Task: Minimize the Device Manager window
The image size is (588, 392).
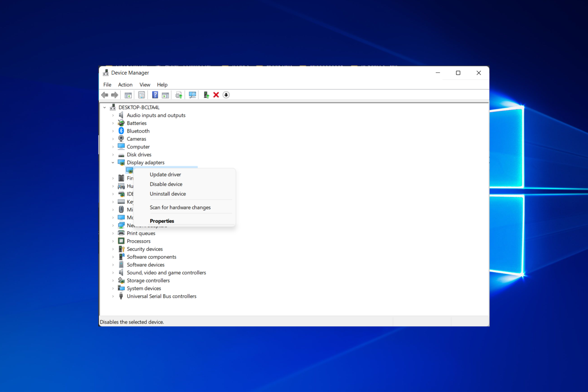Action: point(438,73)
